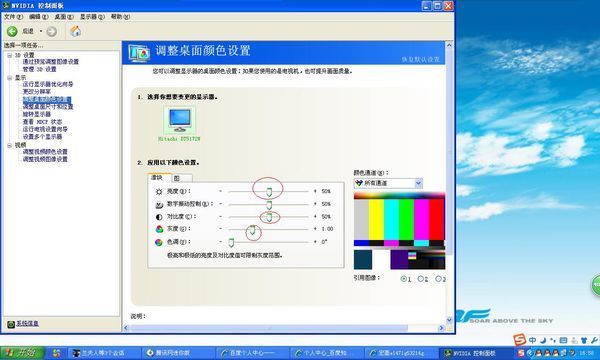The width and height of the screenshot is (600, 360).
Task: Click the wrench settings icon on IME bar
Action: point(594,340)
